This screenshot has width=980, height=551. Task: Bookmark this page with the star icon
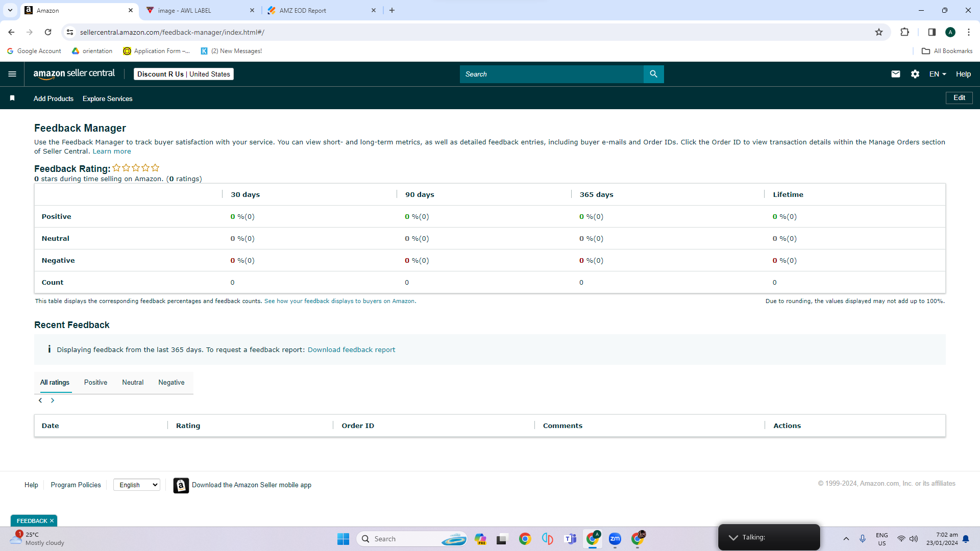click(x=878, y=32)
